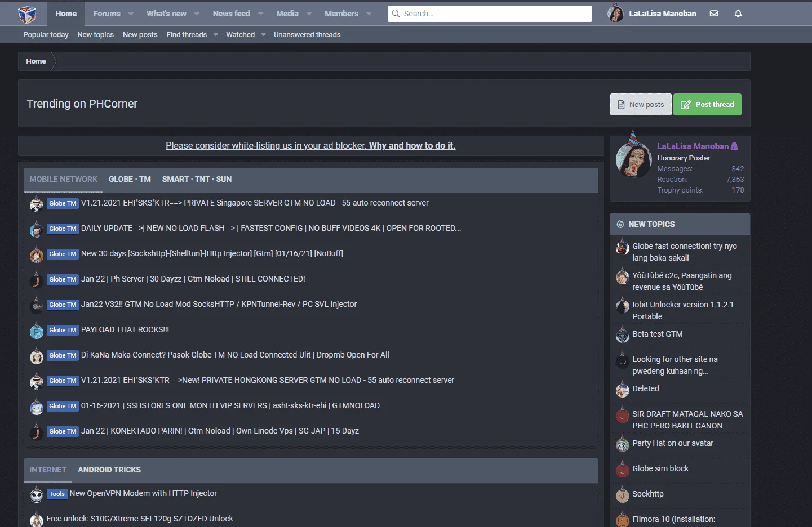Click the Home breadcrumb

point(36,61)
